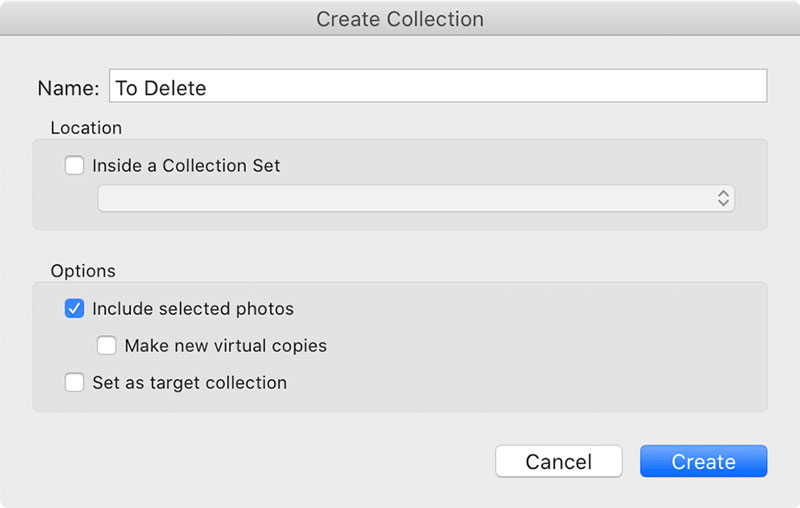Check the Inside a Collection Set checkbox
This screenshot has height=508, width=800.
pos(74,166)
